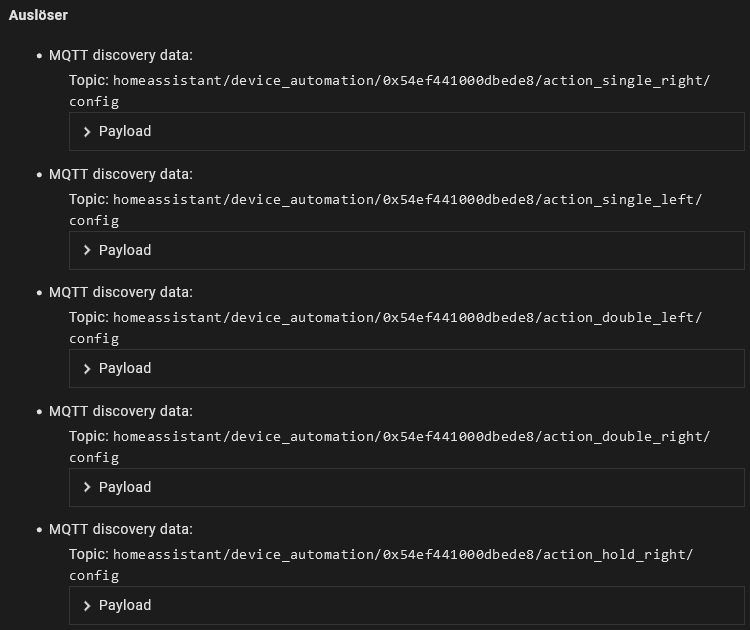Click chevron icon for action_single_right payload

[x=87, y=132]
